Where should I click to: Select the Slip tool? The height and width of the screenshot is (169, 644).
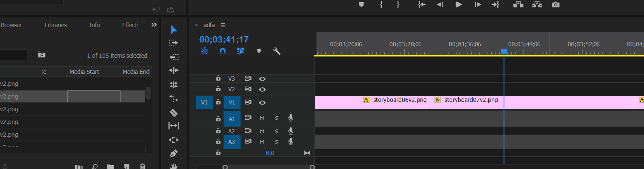point(174,126)
